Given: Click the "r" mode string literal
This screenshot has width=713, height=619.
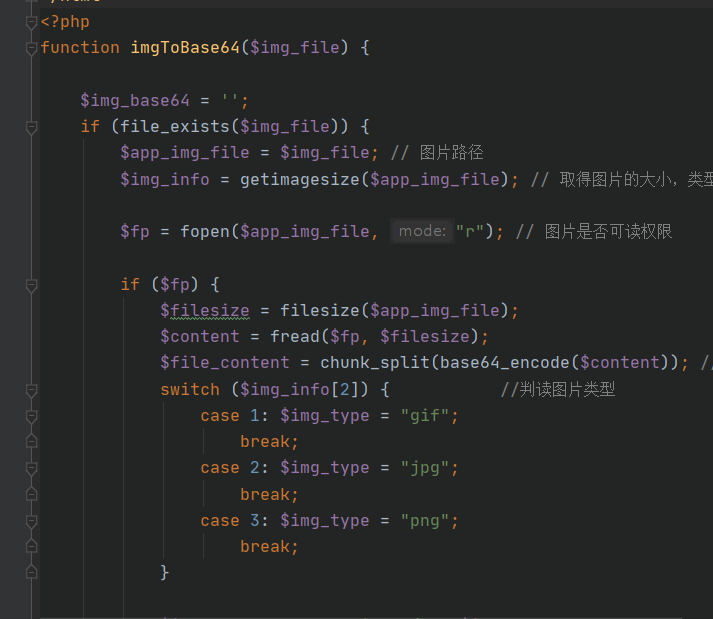Looking at the screenshot, I should click(470, 232).
